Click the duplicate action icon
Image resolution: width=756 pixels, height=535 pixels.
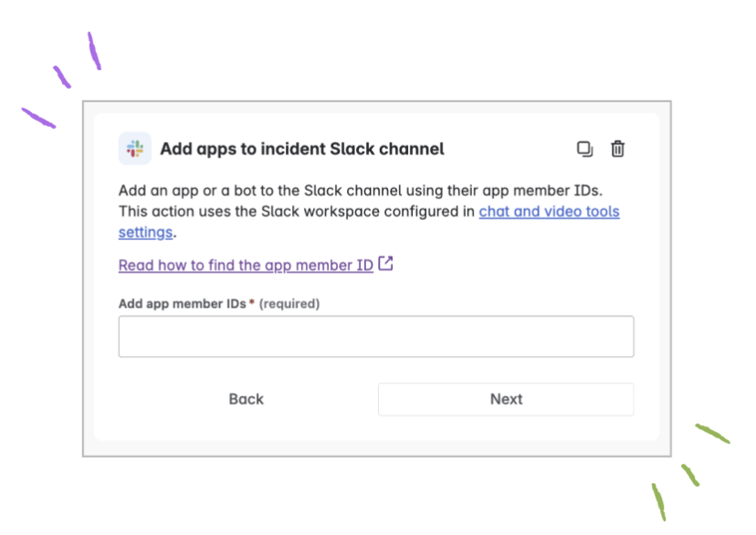pos(585,149)
